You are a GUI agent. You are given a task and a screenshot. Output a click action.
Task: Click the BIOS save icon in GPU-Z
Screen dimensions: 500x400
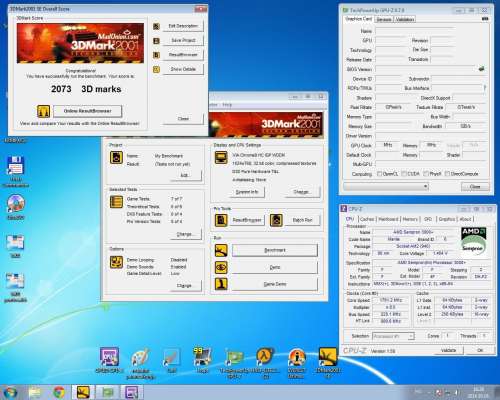(481, 69)
